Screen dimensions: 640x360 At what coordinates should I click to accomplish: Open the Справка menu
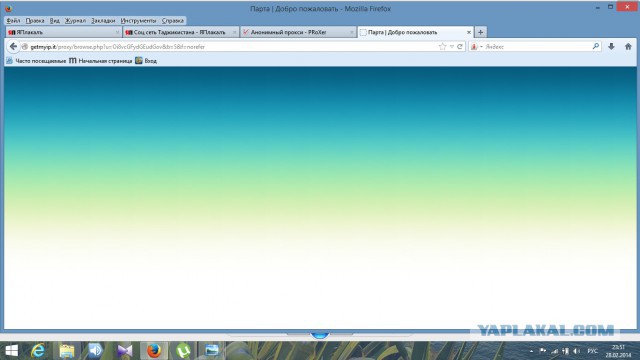tap(173, 20)
